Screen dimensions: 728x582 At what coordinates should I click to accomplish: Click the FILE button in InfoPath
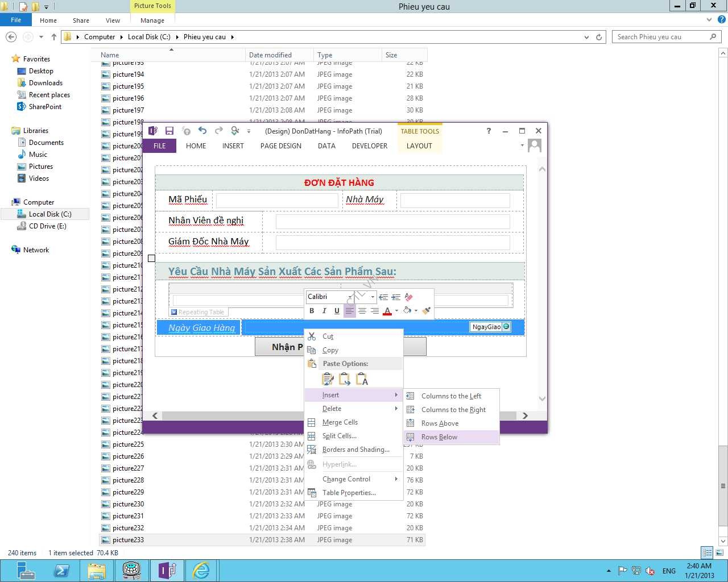pyautogui.click(x=160, y=146)
